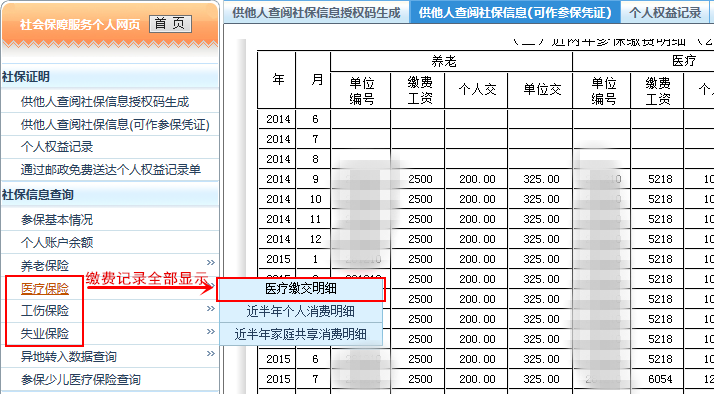The height and width of the screenshot is (394, 714).
Task: Choose 近半年家庭共享消费明细 menu entry
Action: [x=301, y=334]
